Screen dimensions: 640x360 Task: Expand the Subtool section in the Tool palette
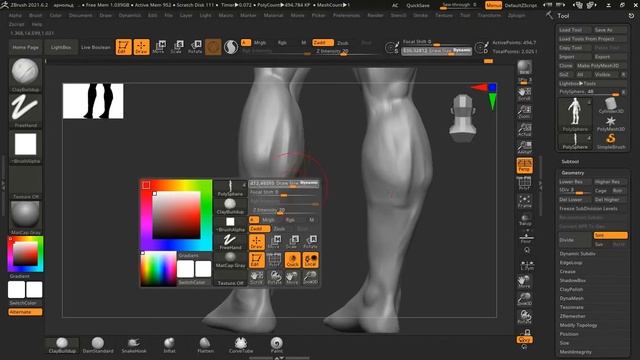coord(570,162)
